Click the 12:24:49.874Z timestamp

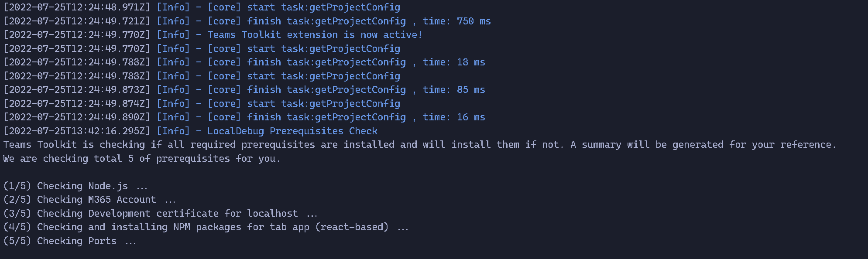(x=77, y=104)
